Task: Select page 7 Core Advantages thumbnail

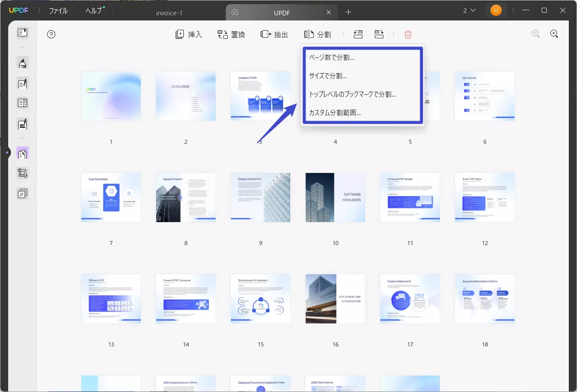Action: click(111, 198)
